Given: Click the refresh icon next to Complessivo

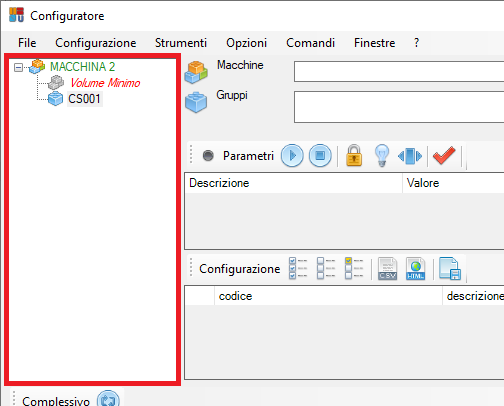Looking at the screenshot, I should click(108, 399).
